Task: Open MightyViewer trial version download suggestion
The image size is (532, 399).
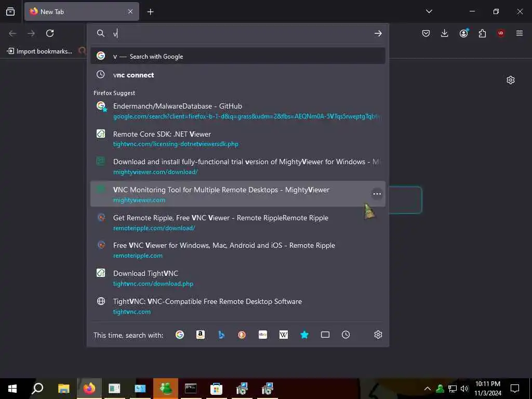Action: point(238,167)
